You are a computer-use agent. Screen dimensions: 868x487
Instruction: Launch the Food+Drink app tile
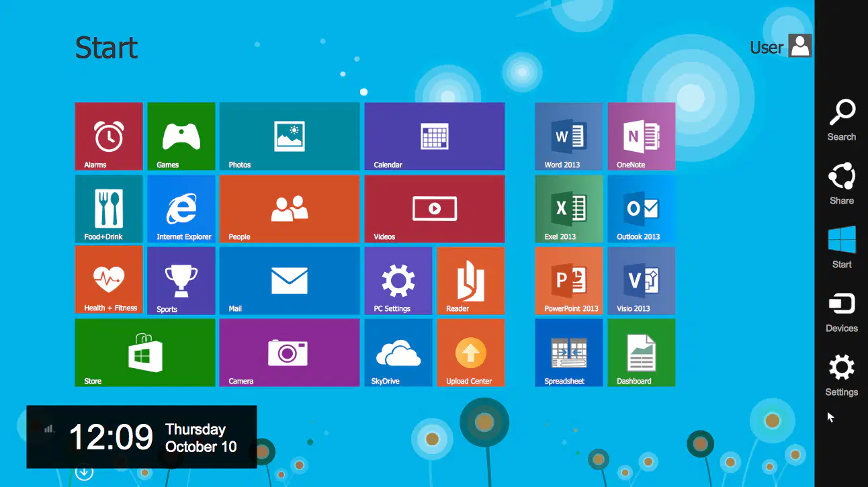(109, 209)
